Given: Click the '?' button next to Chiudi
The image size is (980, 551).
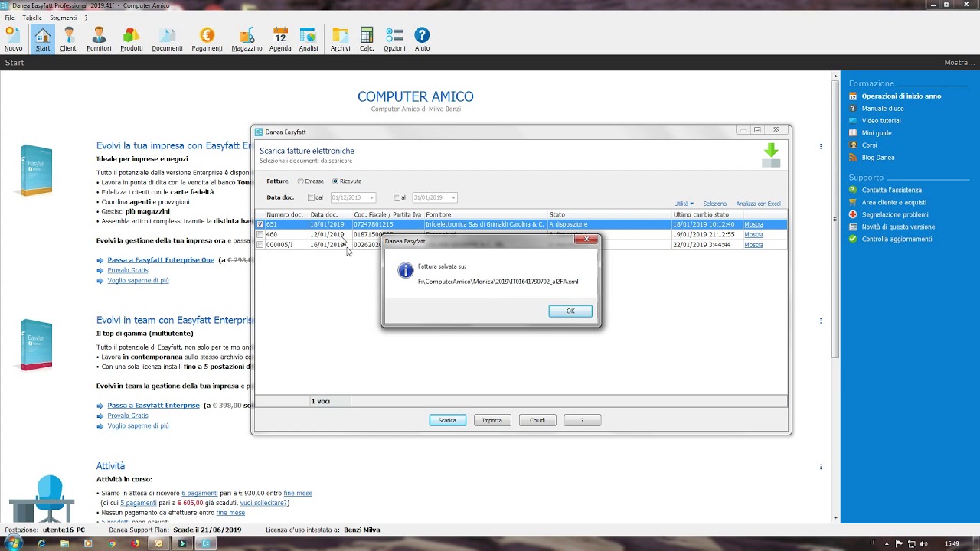Looking at the screenshot, I should pyautogui.click(x=582, y=420).
